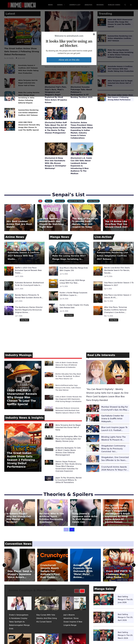Open Crunchyroll Kolkata booth details card
This screenshot has height=644, width=138.
click(x=53, y=565)
